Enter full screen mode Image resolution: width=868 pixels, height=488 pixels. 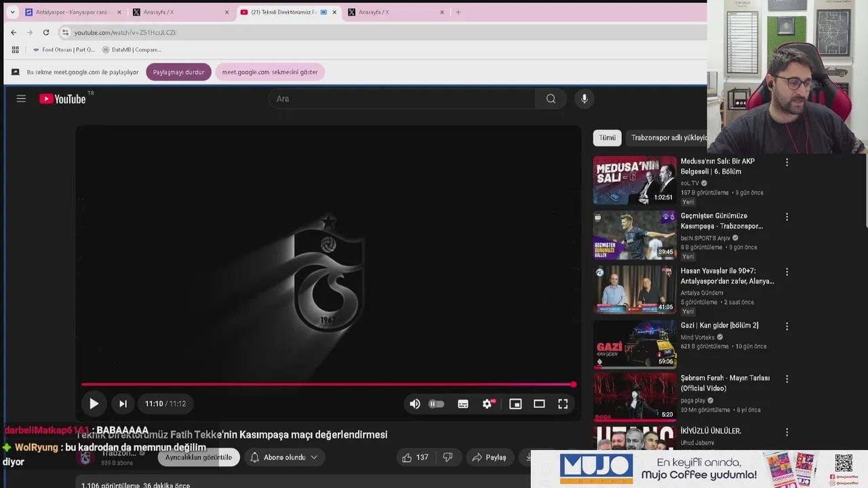563,404
